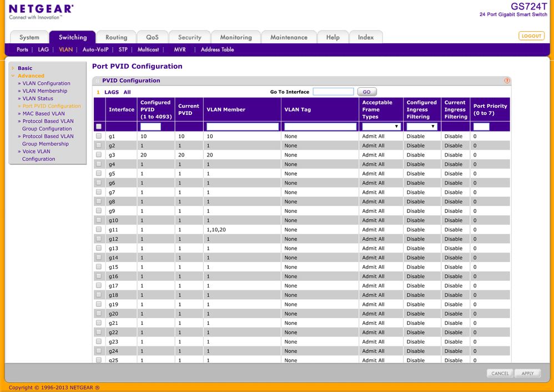Open VLAN Configuration in sidebar
This screenshot has width=554, height=392.
[x=46, y=83]
